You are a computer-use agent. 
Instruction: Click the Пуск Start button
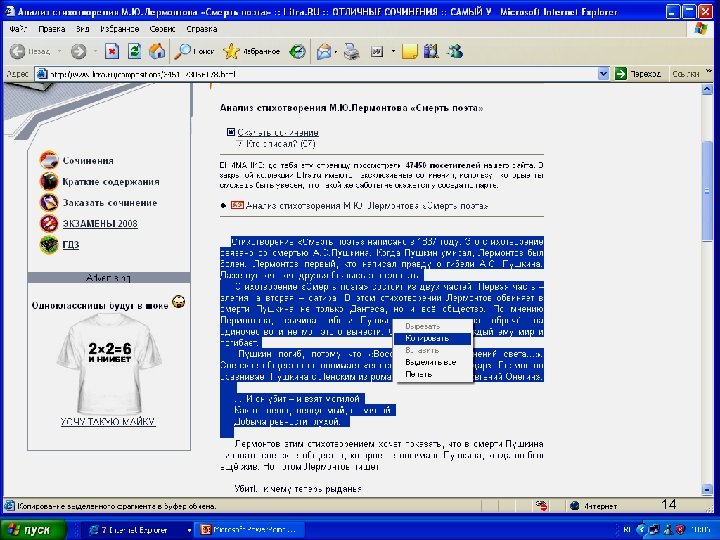(x=32, y=530)
